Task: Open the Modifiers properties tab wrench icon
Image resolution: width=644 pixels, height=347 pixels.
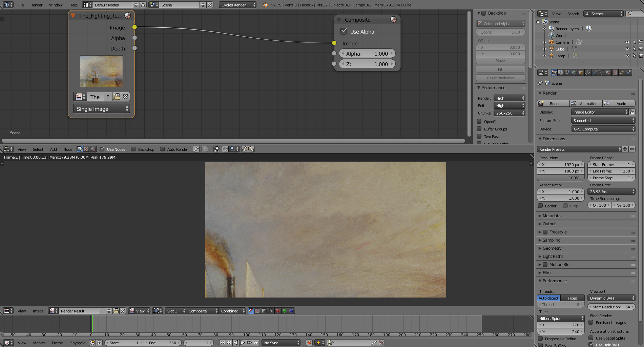Action: pos(595,73)
